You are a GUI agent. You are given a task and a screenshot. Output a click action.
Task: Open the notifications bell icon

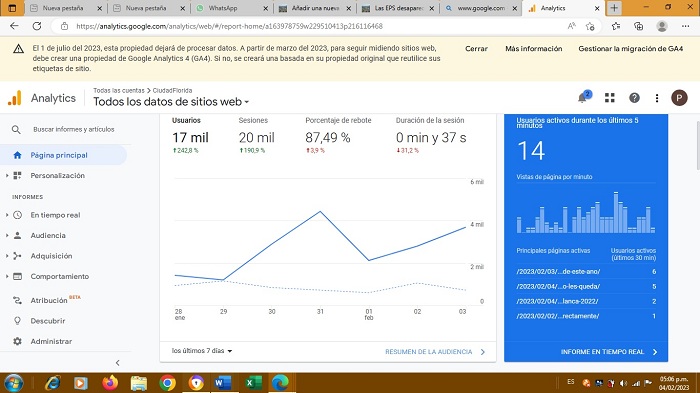583,97
